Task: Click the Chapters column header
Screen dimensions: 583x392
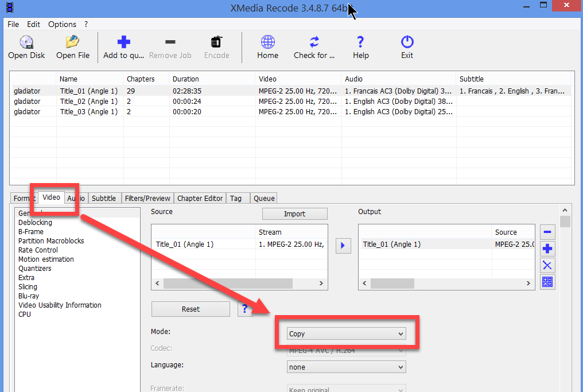Action: click(x=146, y=79)
